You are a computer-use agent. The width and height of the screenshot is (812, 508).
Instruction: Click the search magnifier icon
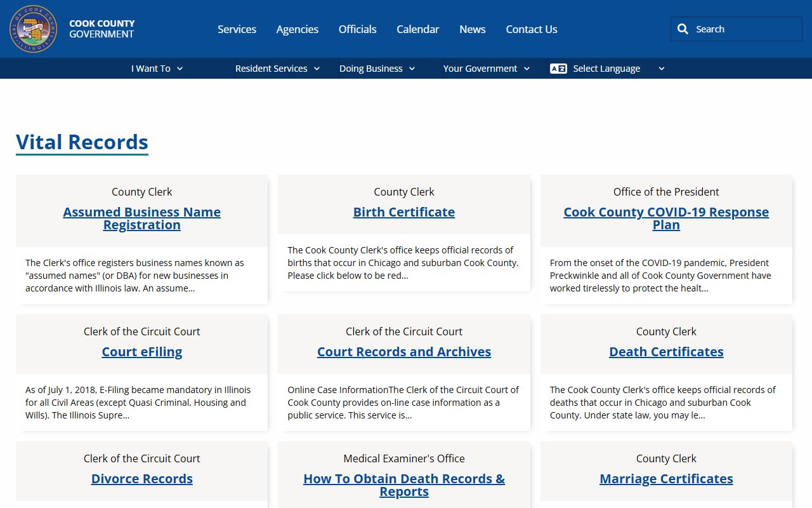683,29
